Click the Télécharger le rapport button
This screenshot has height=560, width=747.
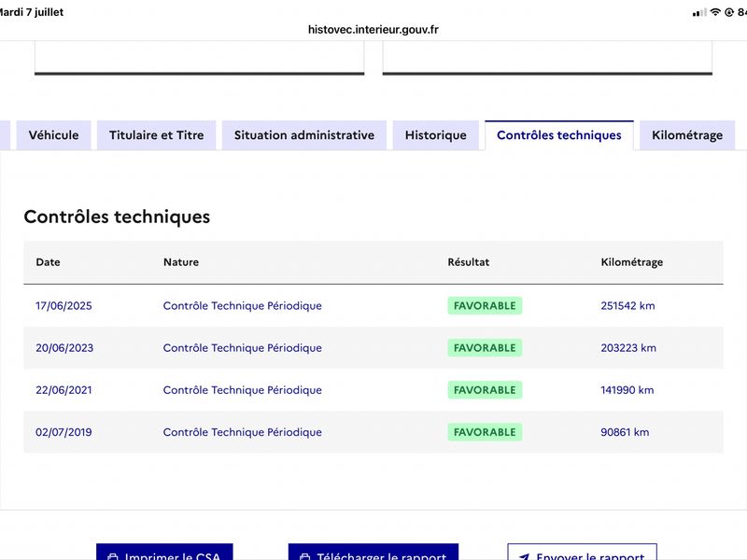pyautogui.click(x=373, y=552)
